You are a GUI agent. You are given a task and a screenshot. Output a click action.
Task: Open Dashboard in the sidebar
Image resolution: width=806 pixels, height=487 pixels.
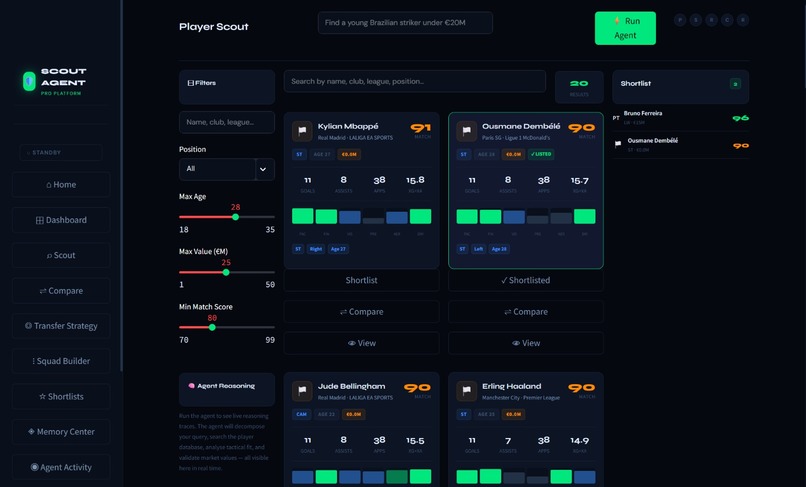61,220
